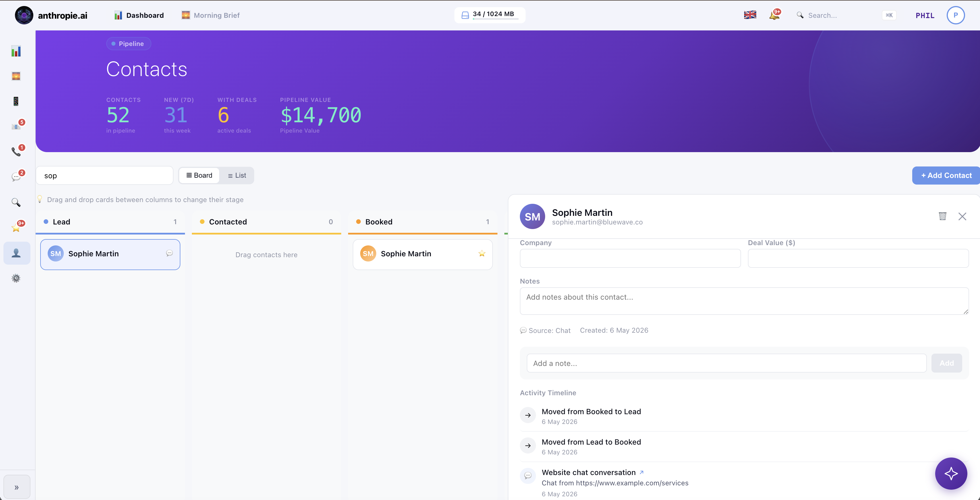Click the Pipeline badge

click(128, 44)
